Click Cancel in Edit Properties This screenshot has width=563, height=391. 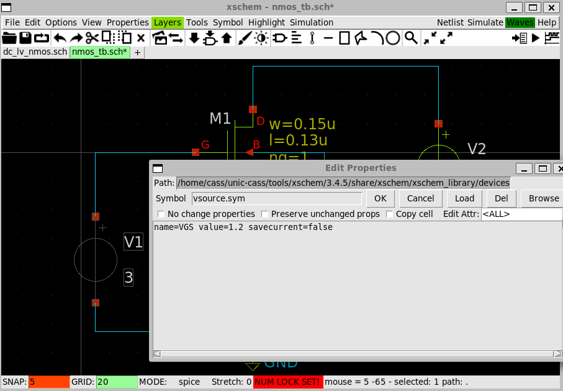(420, 199)
